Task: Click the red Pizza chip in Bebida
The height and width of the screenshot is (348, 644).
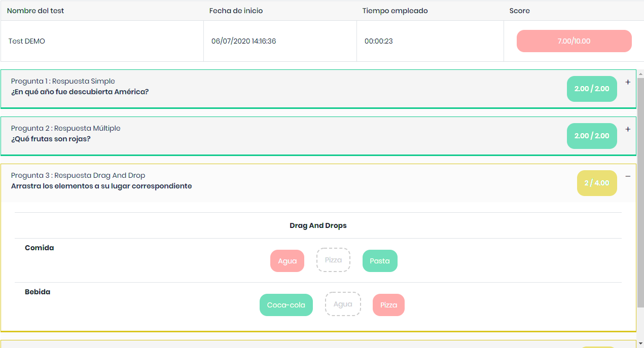Action: pyautogui.click(x=388, y=305)
